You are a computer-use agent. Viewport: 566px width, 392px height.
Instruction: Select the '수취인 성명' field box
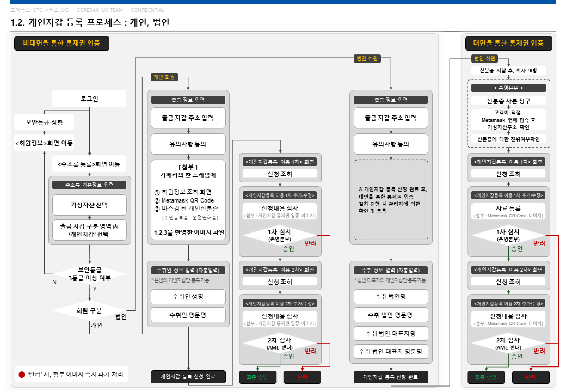click(188, 296)
